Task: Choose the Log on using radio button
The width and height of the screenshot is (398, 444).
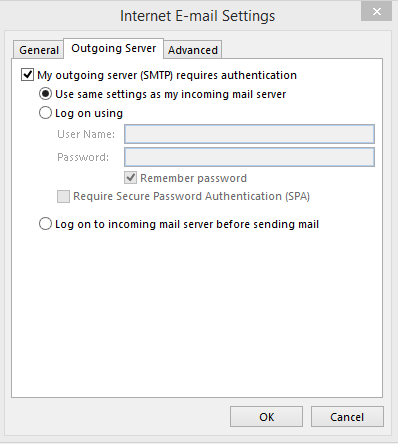Action: coord(45,113)
